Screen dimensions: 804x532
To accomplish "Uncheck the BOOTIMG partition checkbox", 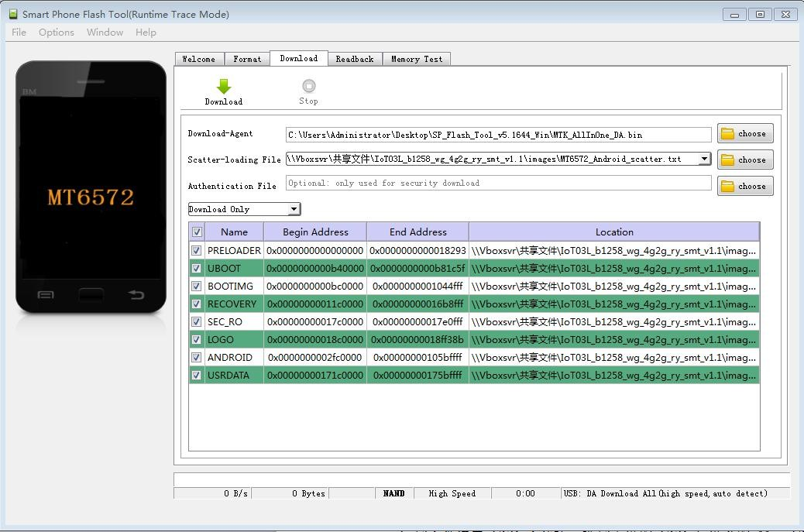I will (197, 286).
